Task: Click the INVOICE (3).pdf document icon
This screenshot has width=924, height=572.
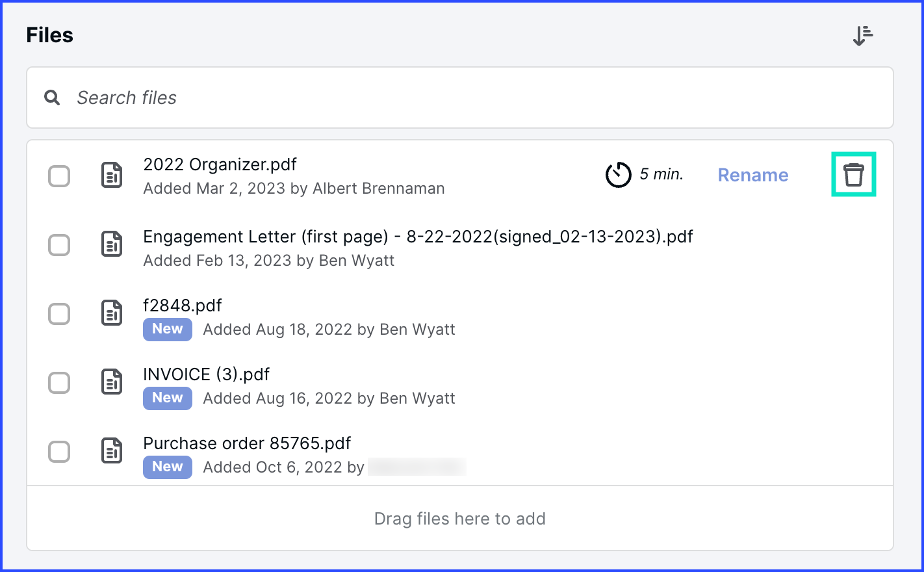Action: [x=112, y=382]
